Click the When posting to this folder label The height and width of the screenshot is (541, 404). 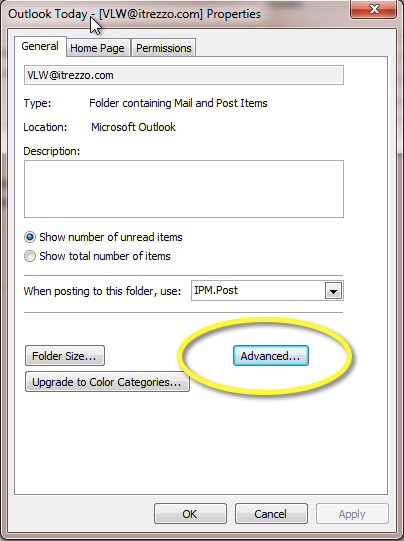point(102,291)
